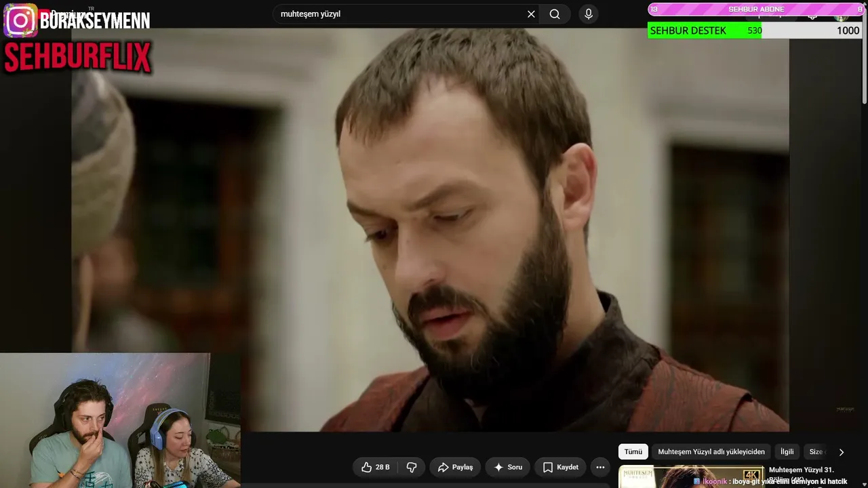Open the recommended video thumbnail with 4K badge

click(x=691, y=477)
